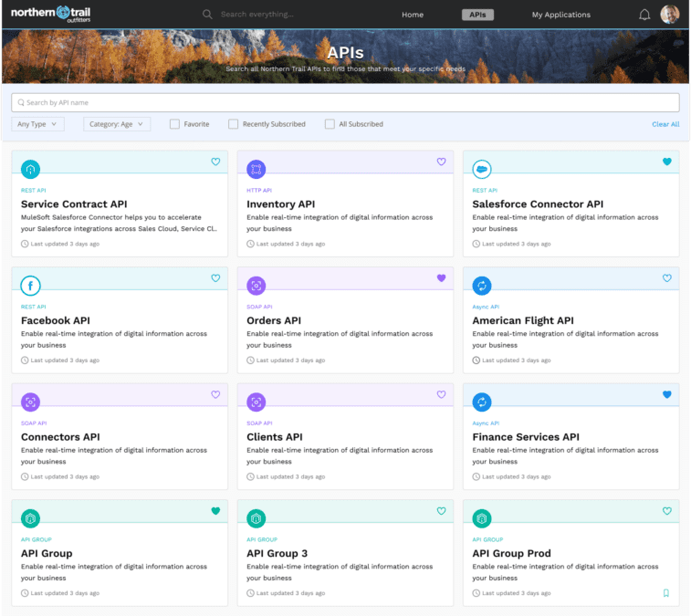This screenshot has height=616, width=691.
Task: Unfavorite the Orders API heart
Action: [441, 278]
